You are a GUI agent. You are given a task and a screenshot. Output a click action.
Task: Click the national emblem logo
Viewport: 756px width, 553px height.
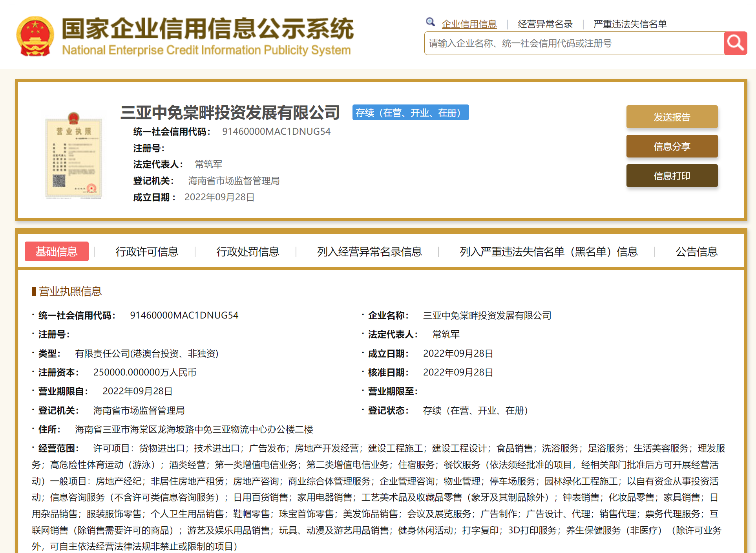click(x=35, y=37)
